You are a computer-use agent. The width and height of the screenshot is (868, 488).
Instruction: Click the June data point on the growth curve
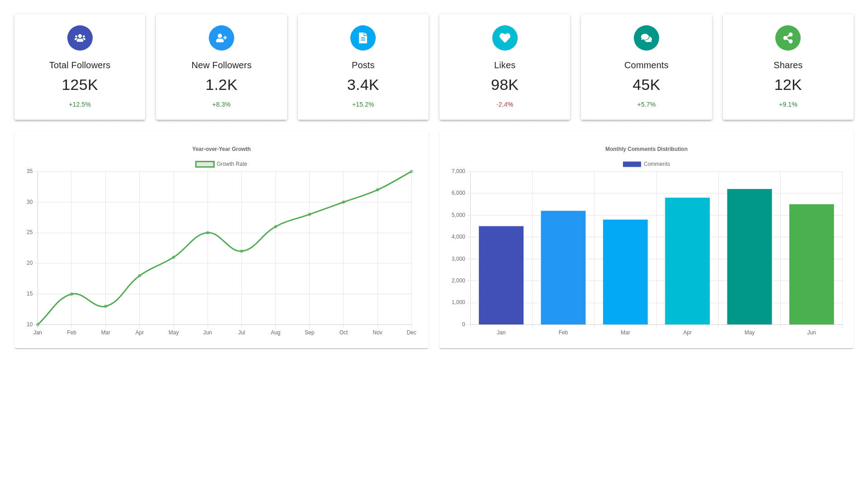tap(208, 233)
